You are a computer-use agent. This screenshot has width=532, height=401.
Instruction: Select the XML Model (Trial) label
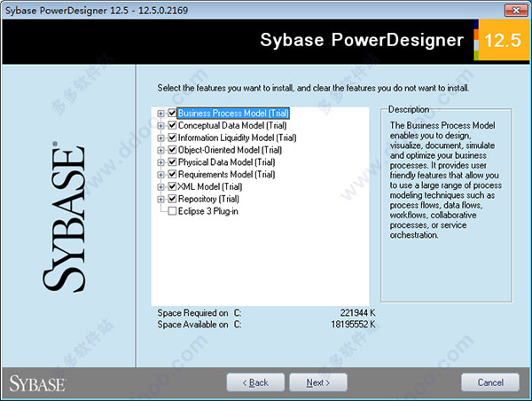click(210, 186)
